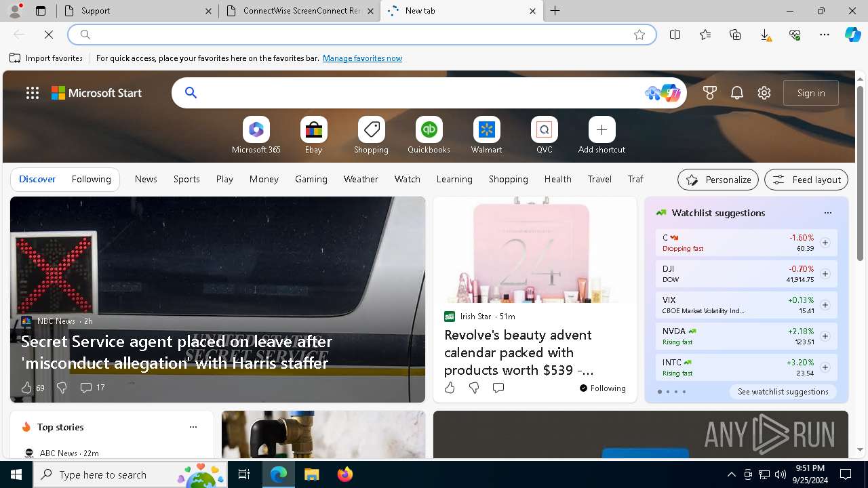The height and width of the screenshot is (488, 868).
Task: Open Browser essentials icon
Action: coord(795,35)
